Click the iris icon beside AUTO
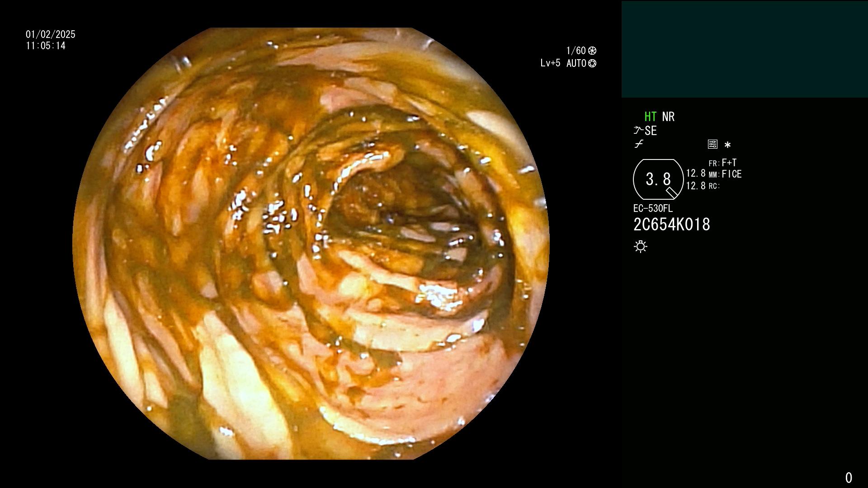Image resolution: width=868 pixels, height=488 pixels. click(x=592, y=63)
